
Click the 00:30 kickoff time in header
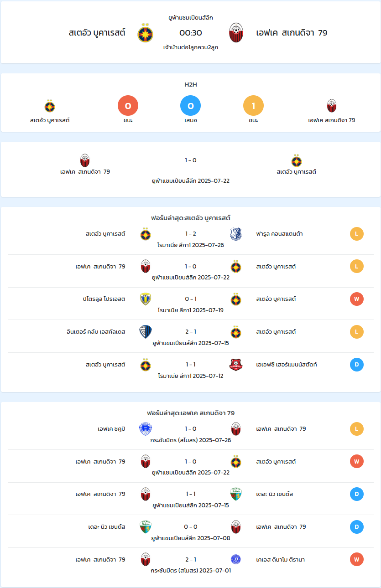click(x=191, y=33)
